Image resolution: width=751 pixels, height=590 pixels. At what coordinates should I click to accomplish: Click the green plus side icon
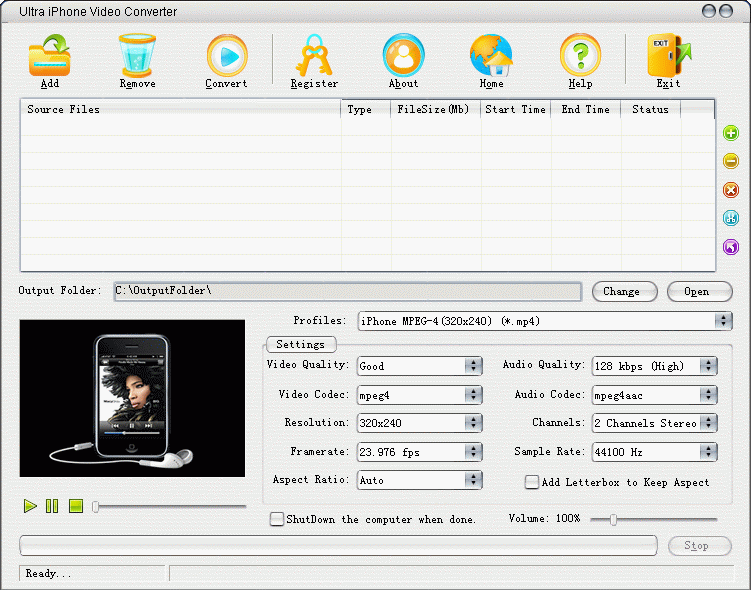(731, 133)
